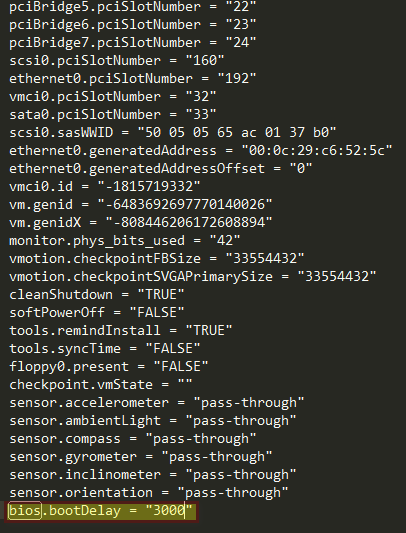Click the sensor.accelerometer entry
Image resolution: width=406 pixels, height=533 pixels.
[x=157, y=403]
